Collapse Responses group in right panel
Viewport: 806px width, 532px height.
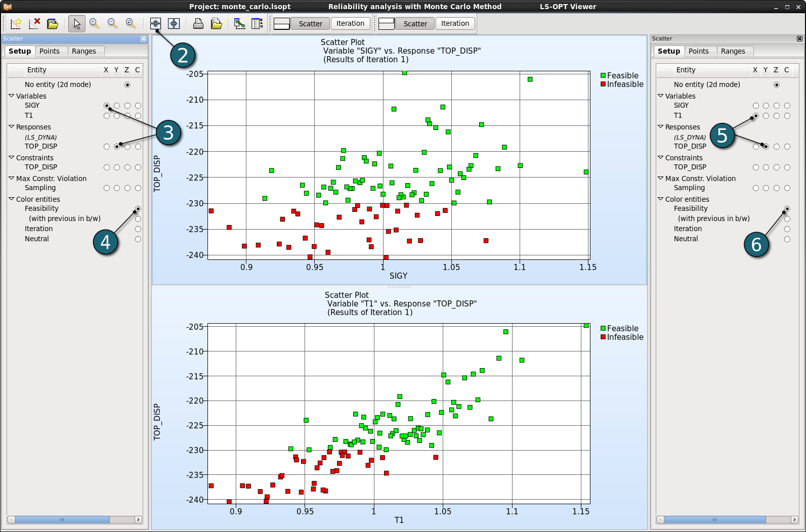(660, 126)
